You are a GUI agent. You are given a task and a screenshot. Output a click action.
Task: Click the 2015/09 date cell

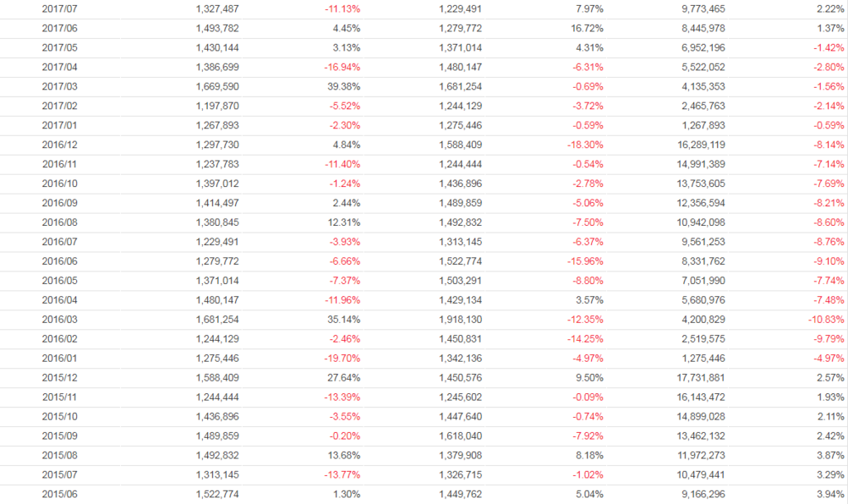click(x=59, y=436)
